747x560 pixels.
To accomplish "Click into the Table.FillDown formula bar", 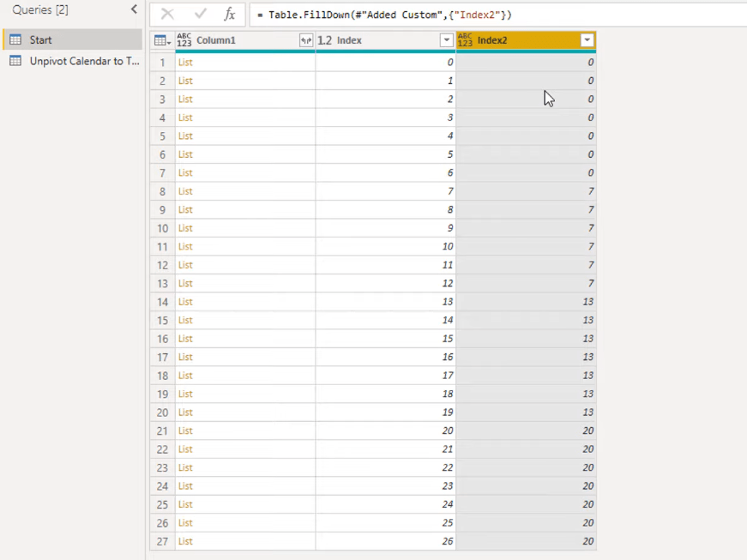I will (x=497, y=15).
